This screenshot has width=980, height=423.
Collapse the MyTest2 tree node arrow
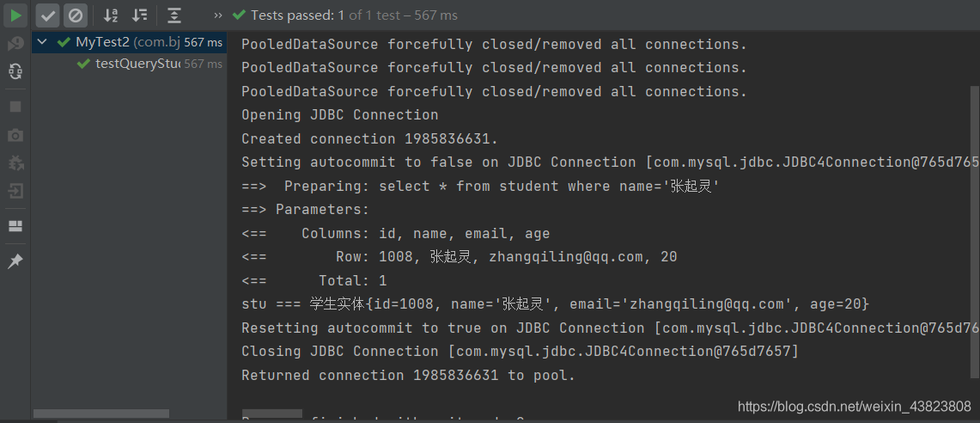(42, 42)
